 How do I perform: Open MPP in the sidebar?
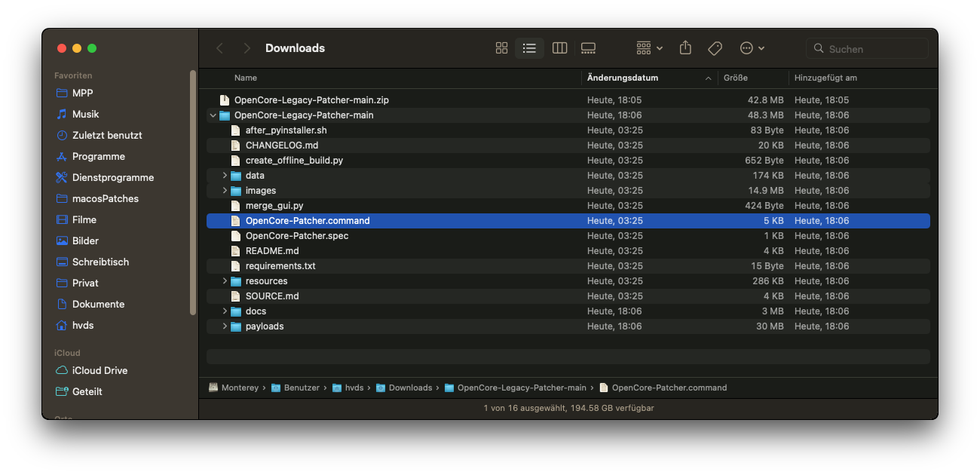[x=82, y=93]
